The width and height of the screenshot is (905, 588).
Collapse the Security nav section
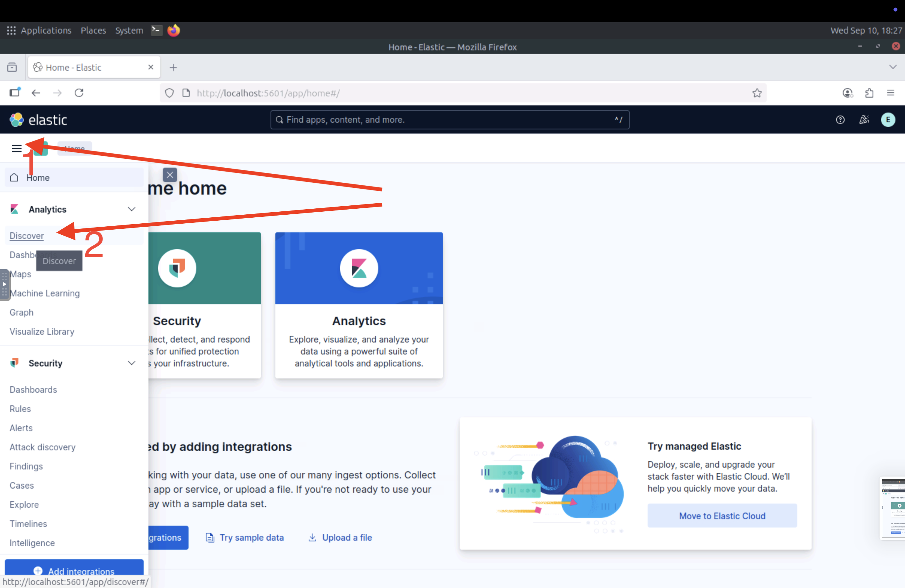click(132, 363)
